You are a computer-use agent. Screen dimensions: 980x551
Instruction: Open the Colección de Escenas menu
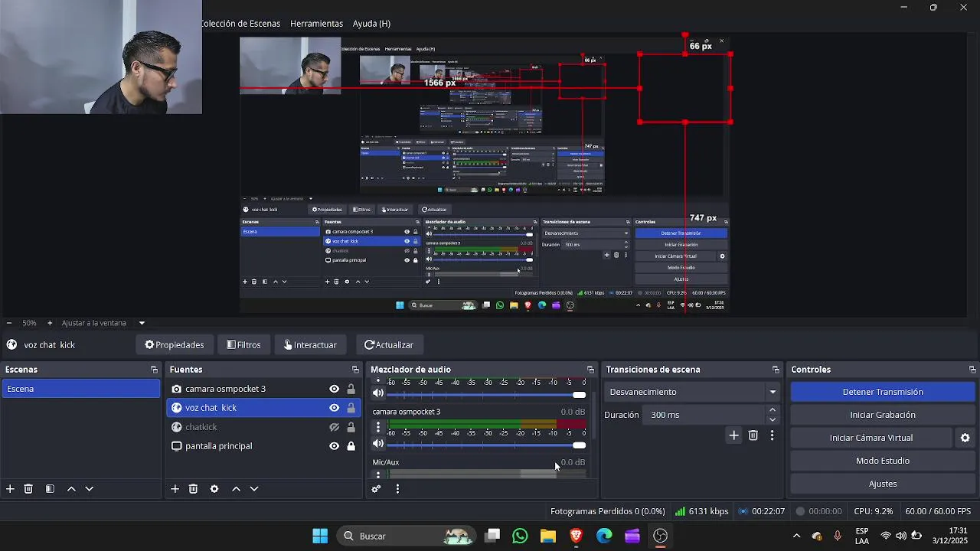click(x=241, y=24)
